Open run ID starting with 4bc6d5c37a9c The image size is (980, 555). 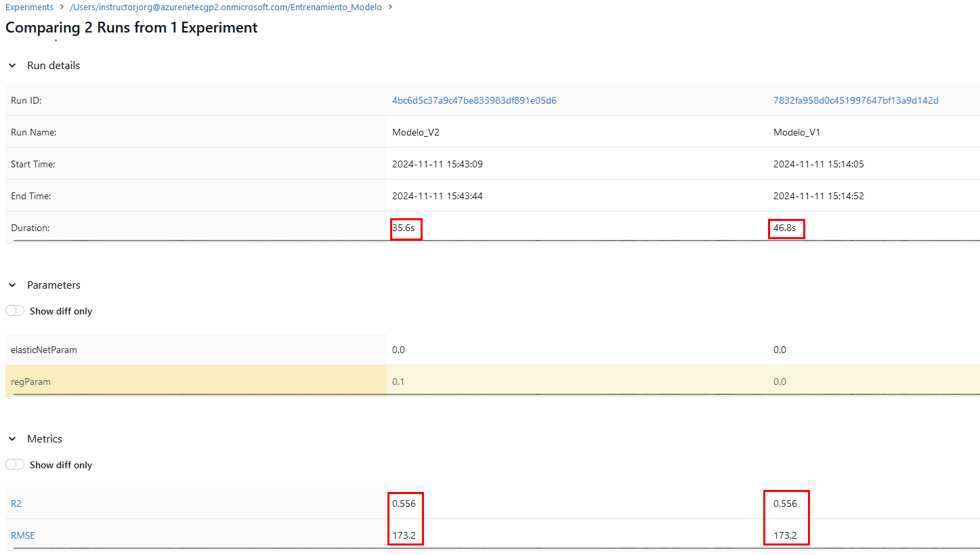pyautogui.click(x=474, y=100)
